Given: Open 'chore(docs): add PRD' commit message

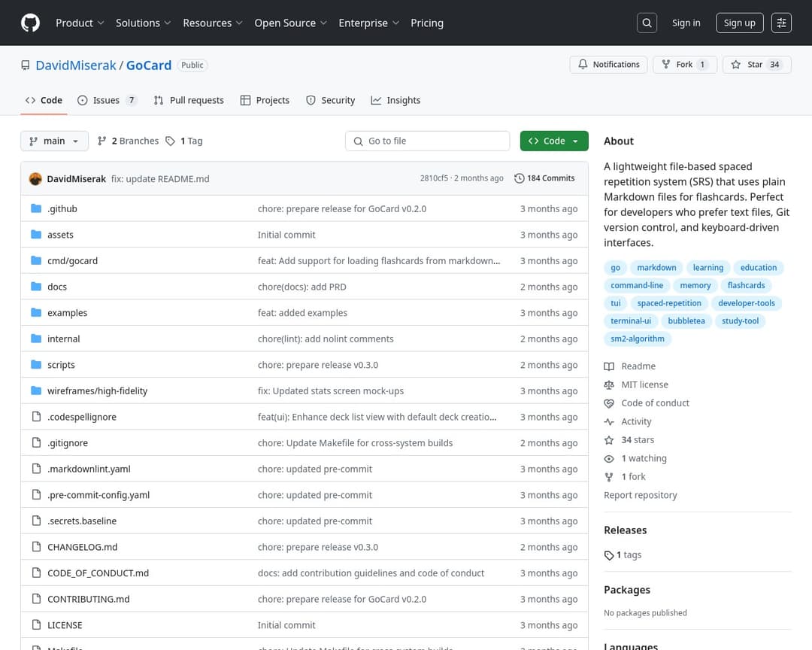Looking at the screenshot, I should 302,287.
